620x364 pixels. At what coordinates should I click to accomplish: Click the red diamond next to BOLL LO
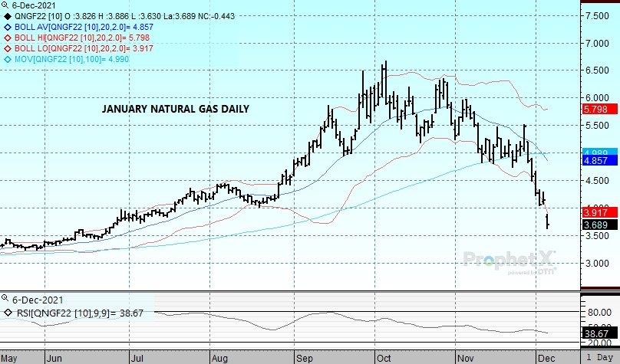coord(8,48)
